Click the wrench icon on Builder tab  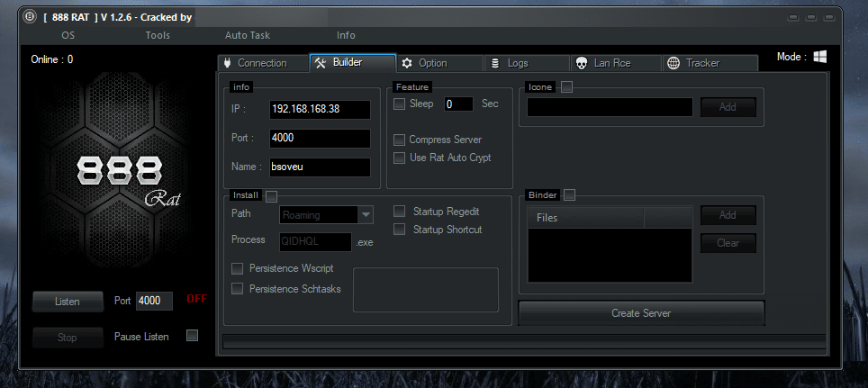click(x=320, y=63)
